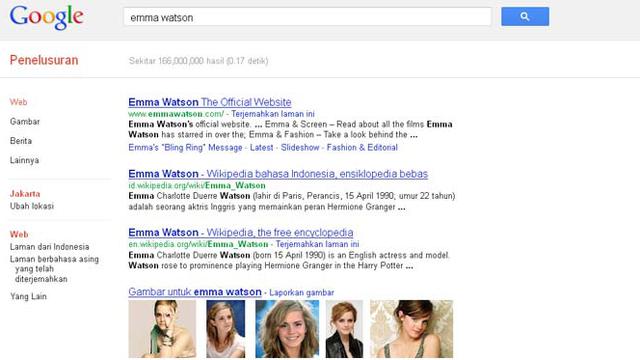Open Wikipedia, the free encyclopedia result
The height and width of the screenshot is (360, 640).
click(x=240, y=232)
